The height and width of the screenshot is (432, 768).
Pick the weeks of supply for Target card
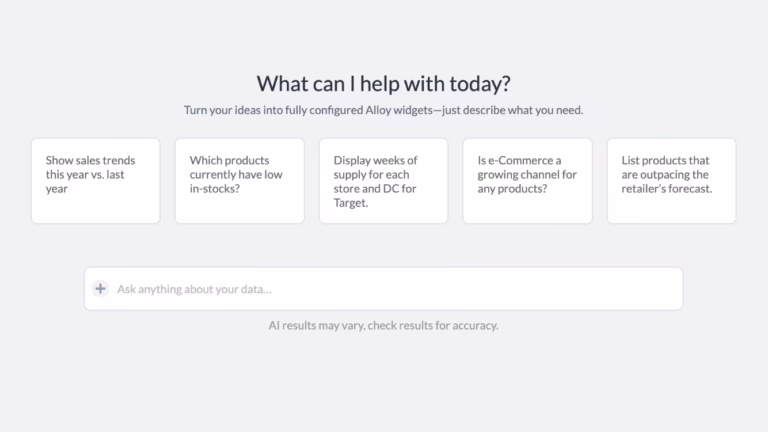(x=383, y=181)
